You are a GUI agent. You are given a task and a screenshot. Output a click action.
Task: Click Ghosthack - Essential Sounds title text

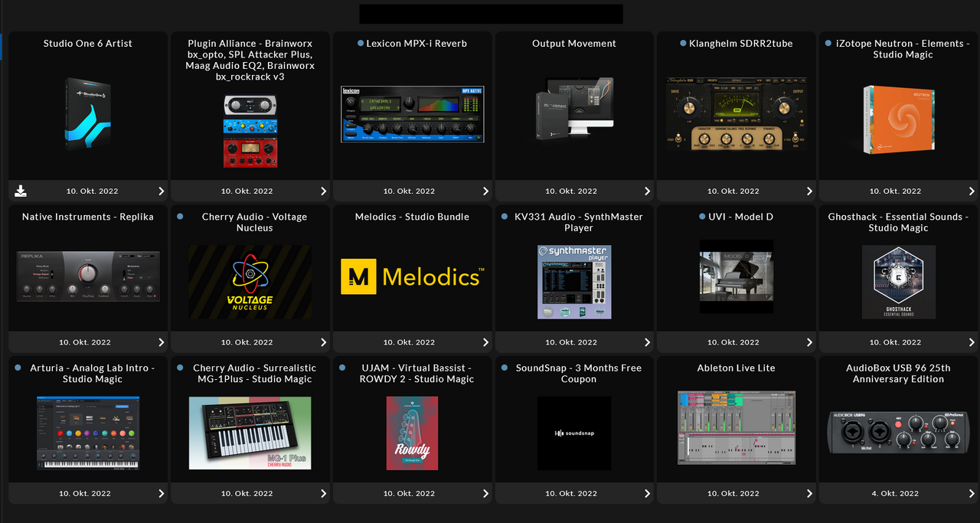tap(899, 222)
